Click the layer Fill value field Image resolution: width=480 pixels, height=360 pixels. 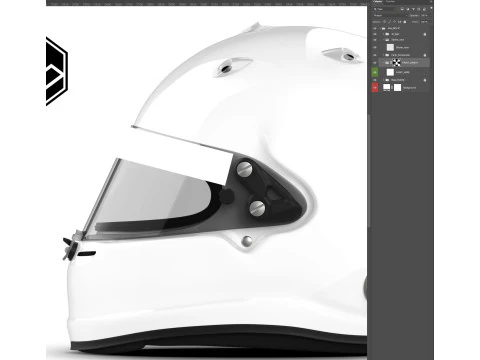pyautogui.click(x=424, y=22)
